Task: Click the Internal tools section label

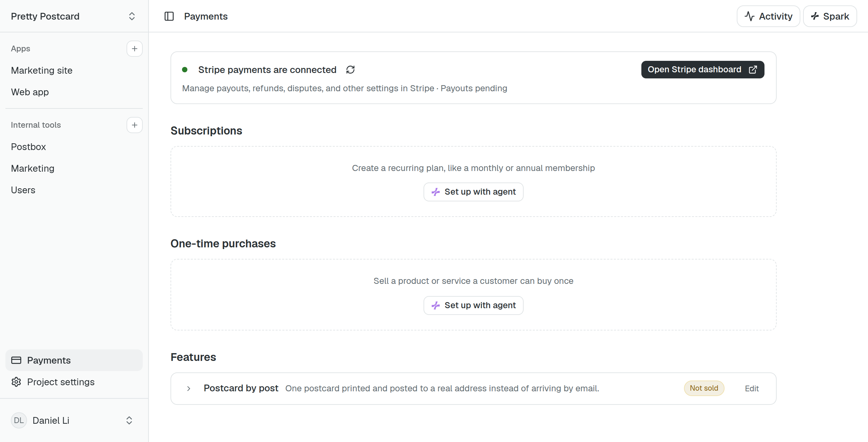Action: (36, 125)
